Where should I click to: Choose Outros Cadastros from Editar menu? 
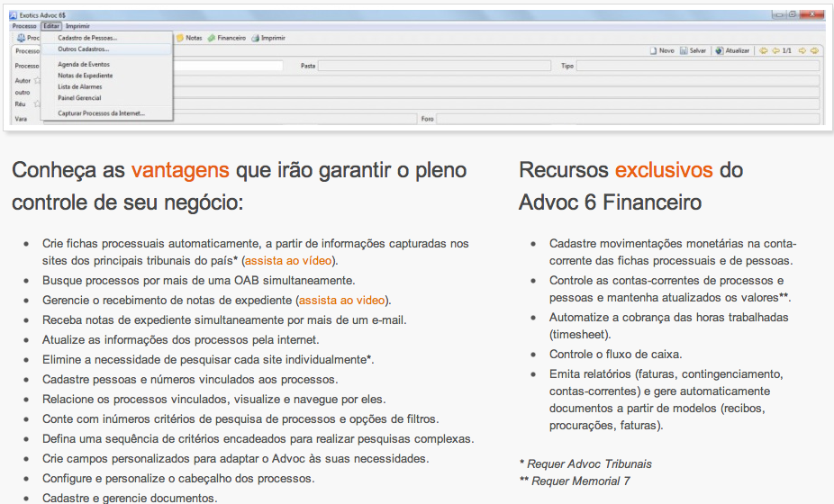(83, 49)
